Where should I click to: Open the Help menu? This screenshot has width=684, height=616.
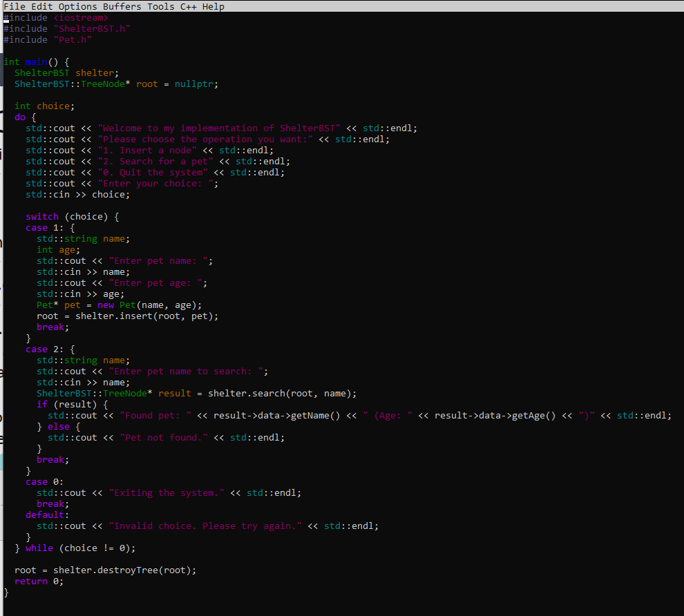pyautogui.click(x=213, y=6)
